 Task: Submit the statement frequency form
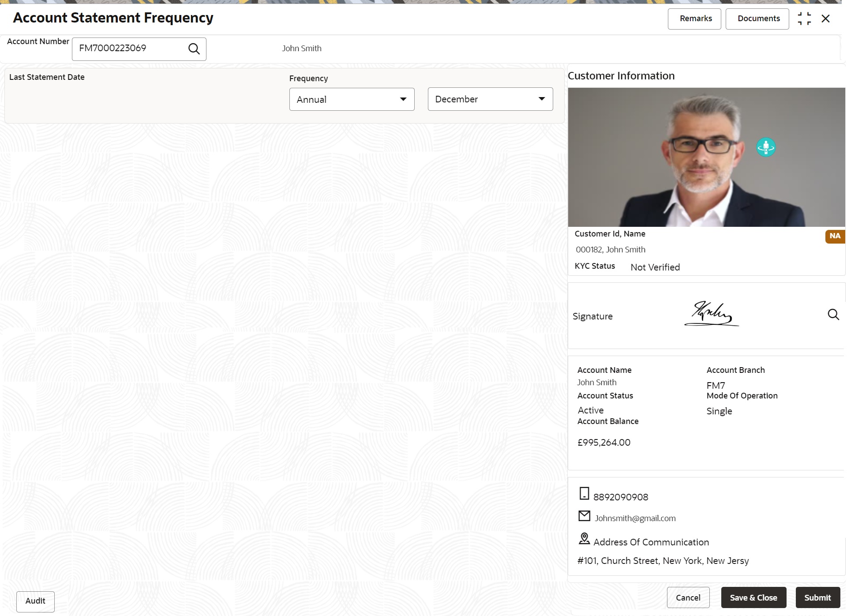click(817, 597)
